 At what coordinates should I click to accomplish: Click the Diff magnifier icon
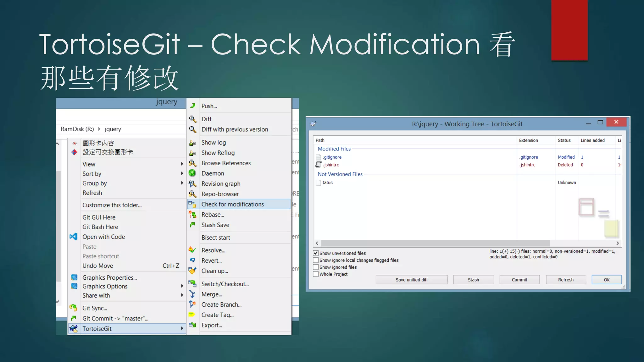click(x=193, y=119)
